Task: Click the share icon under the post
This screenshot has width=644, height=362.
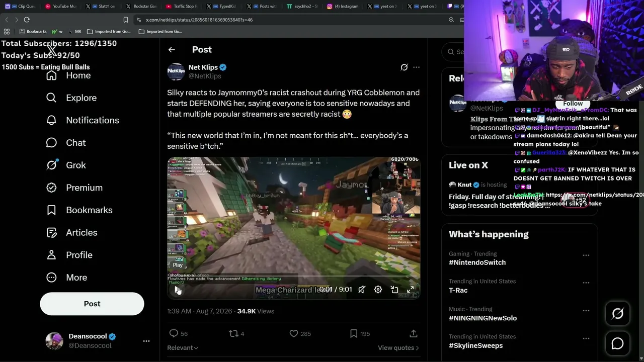Action: click(414, 333)
